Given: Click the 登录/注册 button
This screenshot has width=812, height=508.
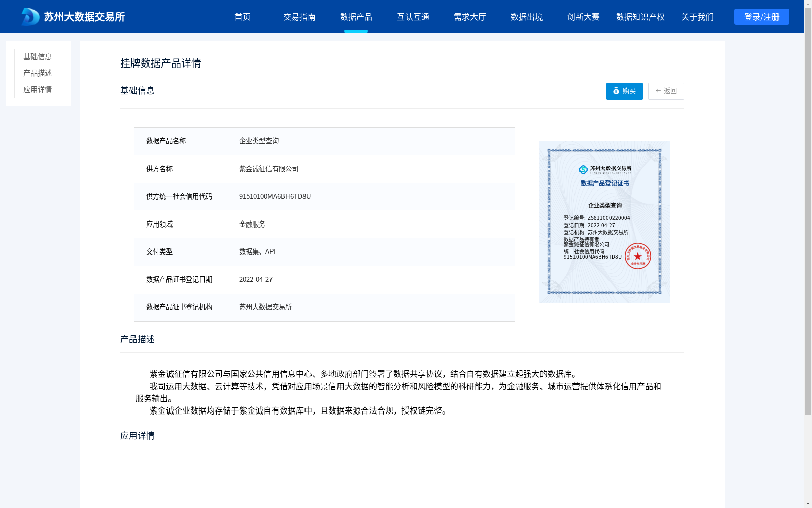Looking at the screenshot, I should pyautogui.click(x=762, y=17).
